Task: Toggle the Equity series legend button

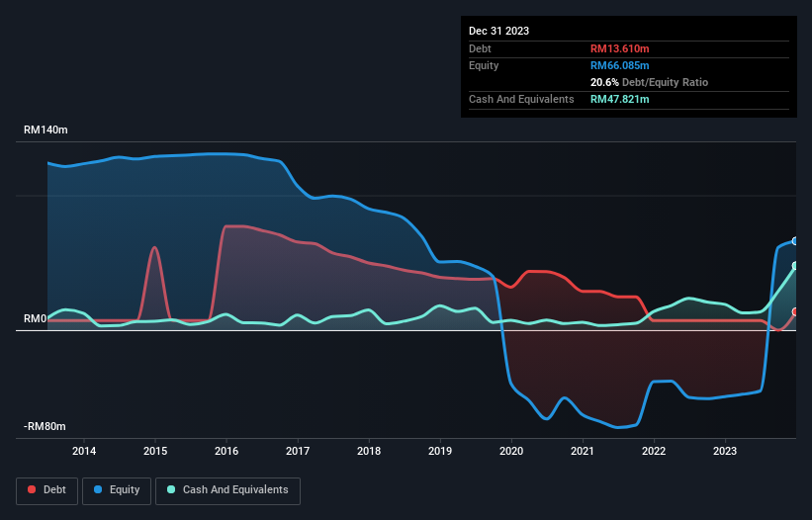Action: point(117,490)
